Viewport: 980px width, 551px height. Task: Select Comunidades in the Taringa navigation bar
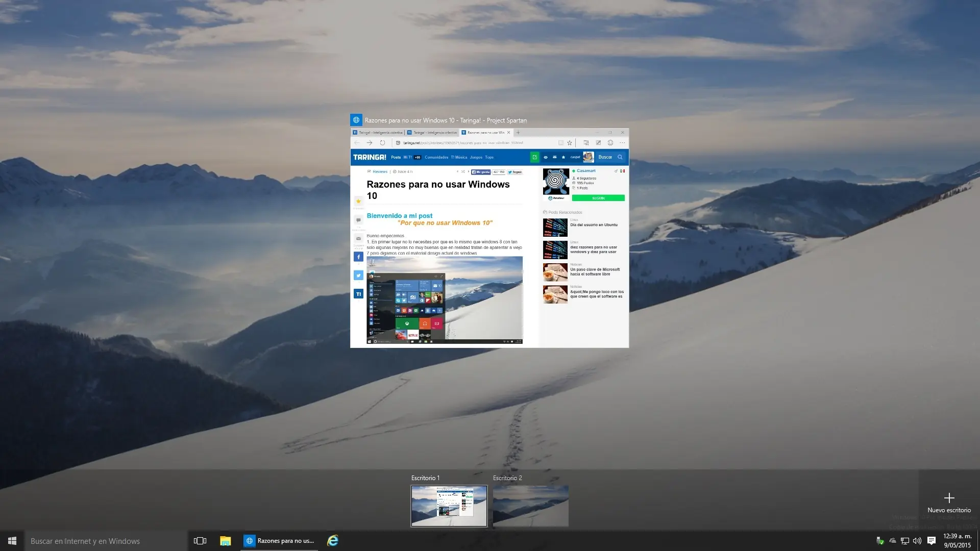[437, 157]
